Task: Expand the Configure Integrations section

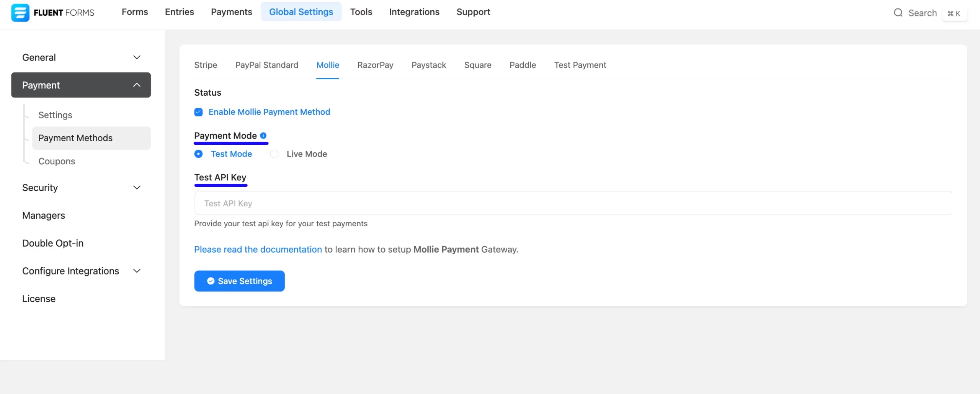Action: coord(137,271)
